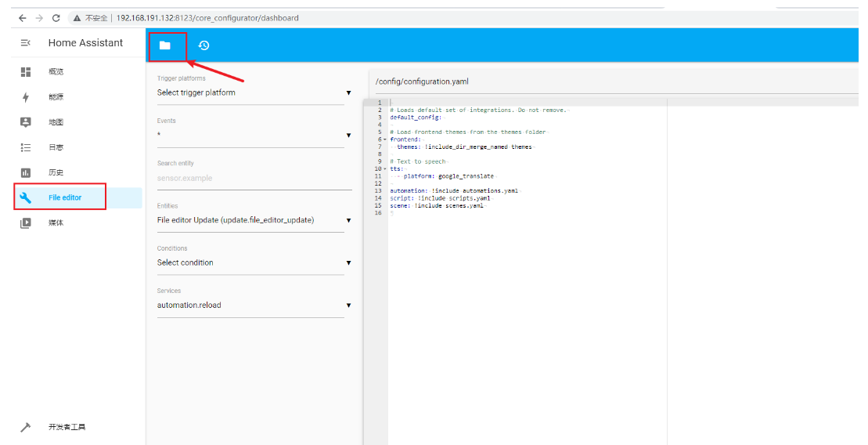The height and width of the screenshot is (445, 868).
Task: Click the frontend: line in editor
Action: (405, 139)
